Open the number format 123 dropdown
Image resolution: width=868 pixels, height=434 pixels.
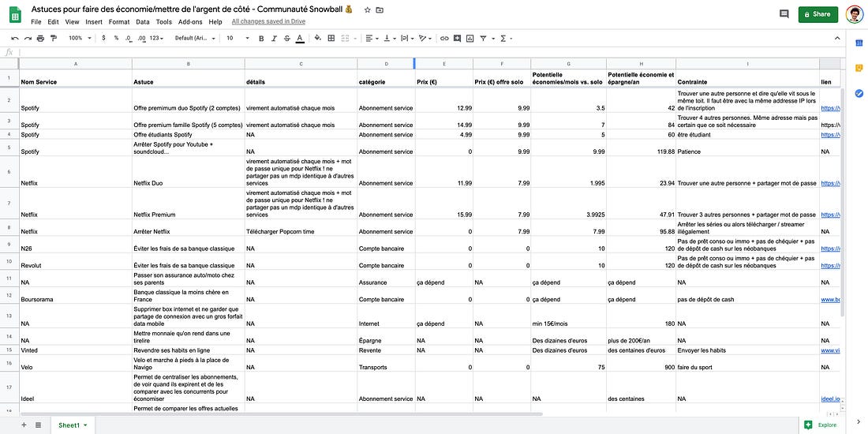pyautogui.click(x=157, y=38)
